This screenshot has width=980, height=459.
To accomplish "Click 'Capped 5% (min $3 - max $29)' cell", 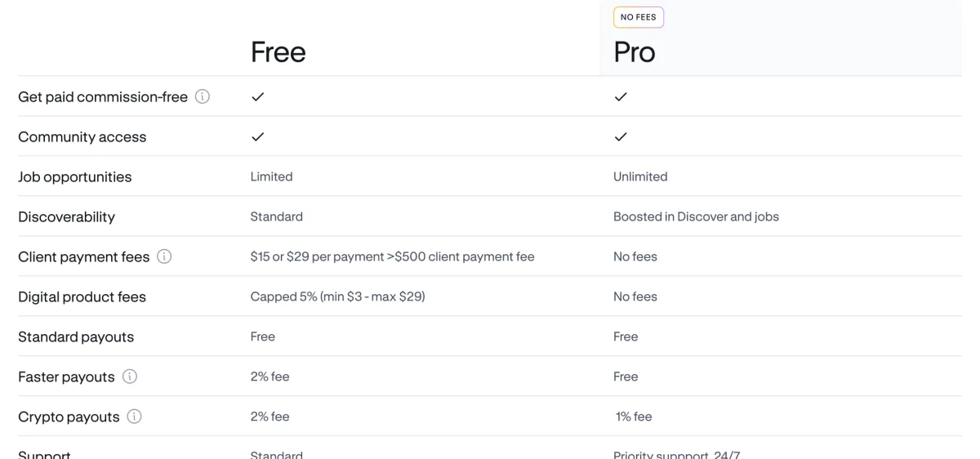I will (x=338, y=296).
